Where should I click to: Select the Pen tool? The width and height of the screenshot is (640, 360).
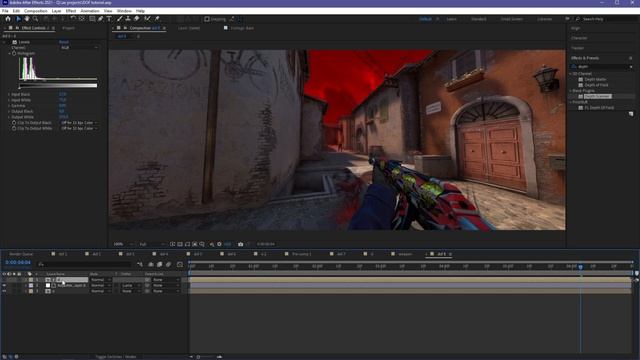coord(100,19)
